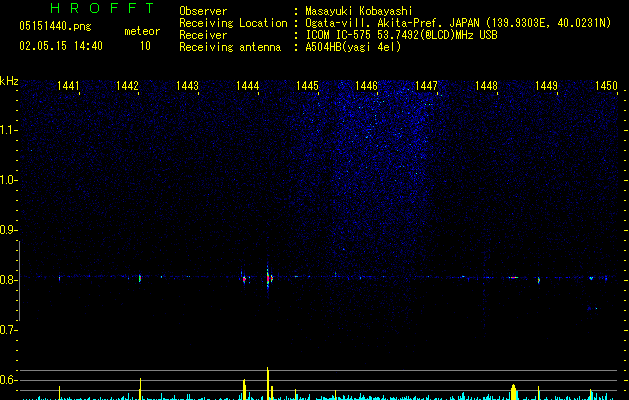
Task: Click the long echo between 1448 and 1449
Action: click(x=513, y=277)
